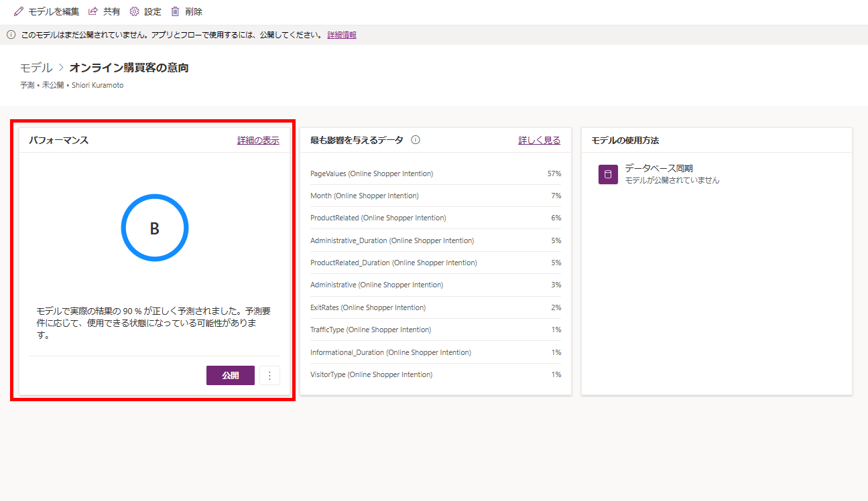Click the info icon in the unpublished notice
The image size is (868, 501).
tap(11, 35)
